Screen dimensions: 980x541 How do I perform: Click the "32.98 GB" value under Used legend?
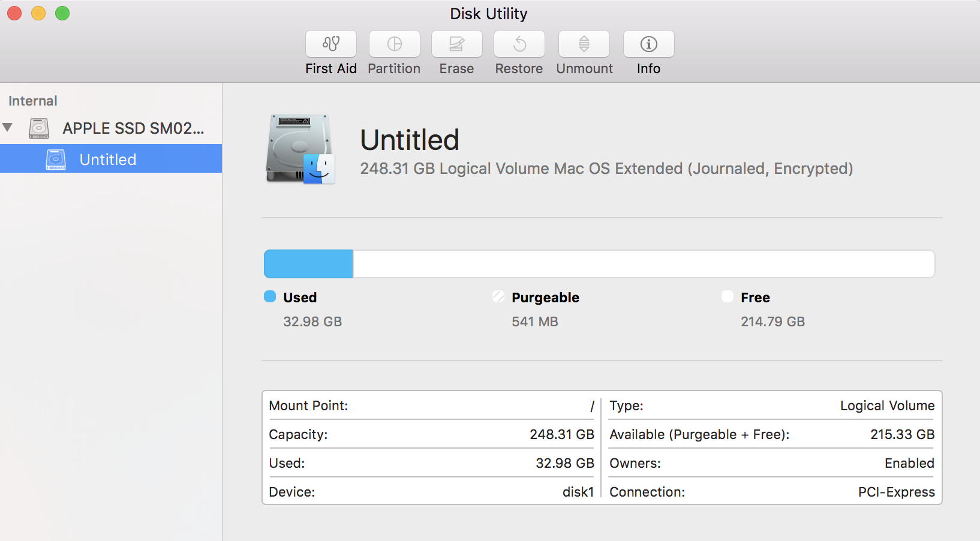tap(312, 321)
